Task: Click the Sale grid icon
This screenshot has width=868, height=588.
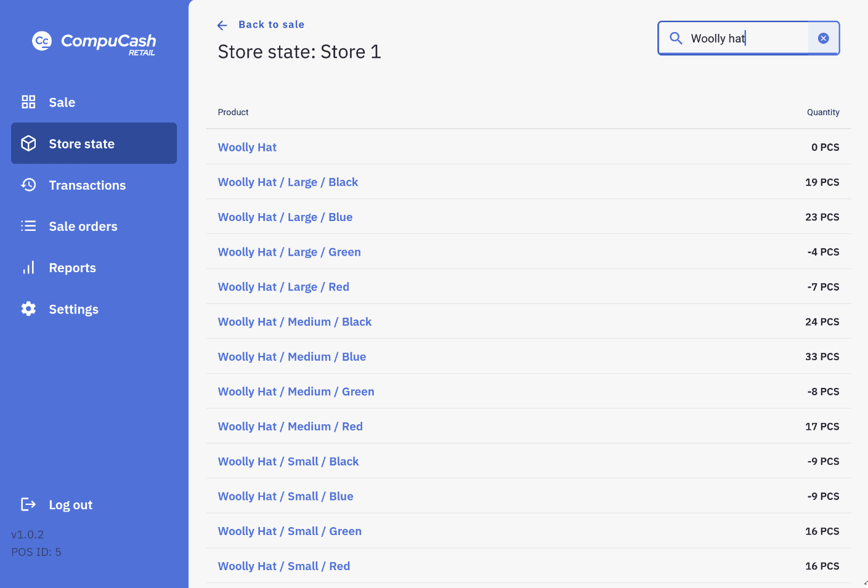Action: click(28, 102)
